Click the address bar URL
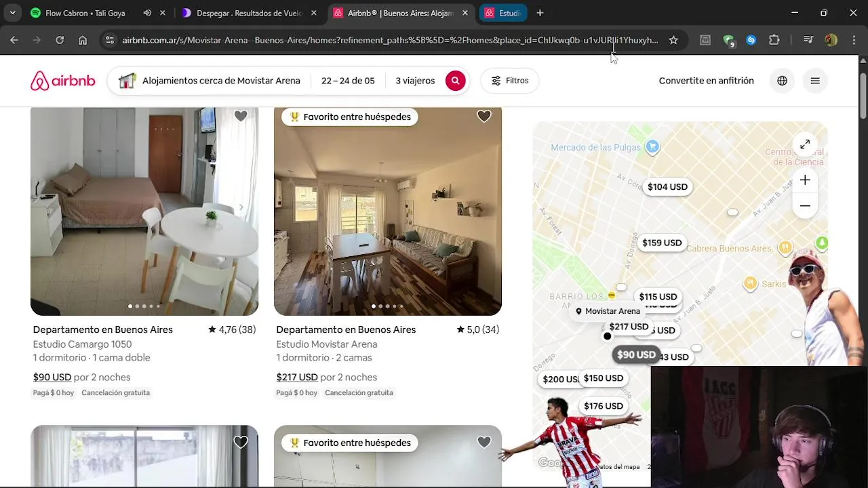 click(x=390, y=40)
